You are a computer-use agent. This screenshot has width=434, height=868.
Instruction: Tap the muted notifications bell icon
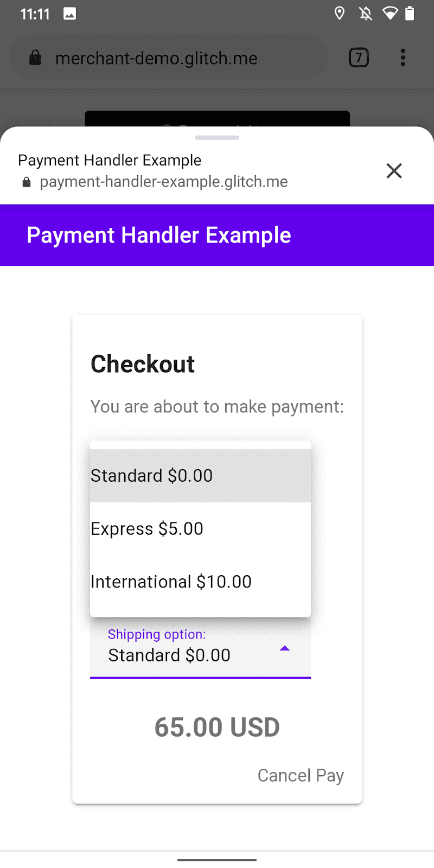point(366,14)
